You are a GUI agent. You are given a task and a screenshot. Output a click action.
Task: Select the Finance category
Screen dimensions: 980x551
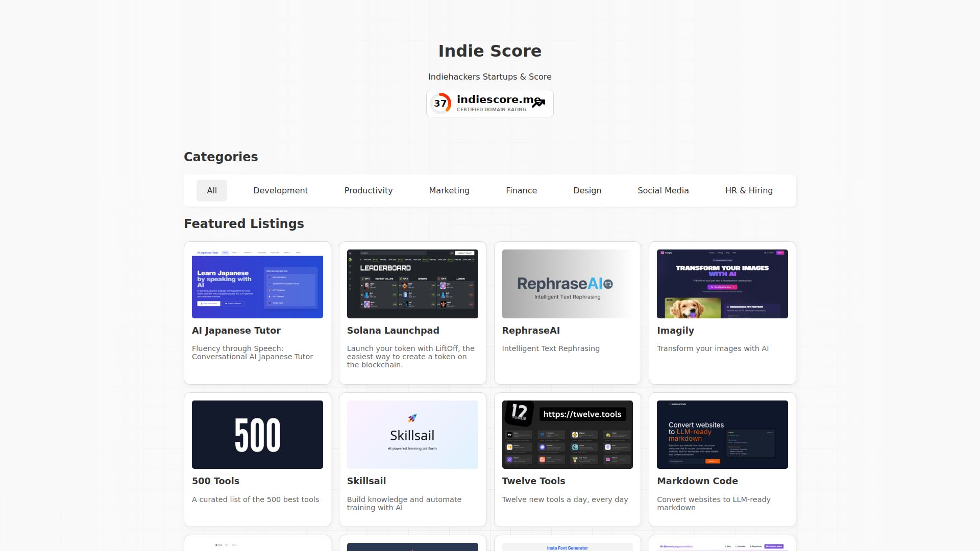pos(521,190)
